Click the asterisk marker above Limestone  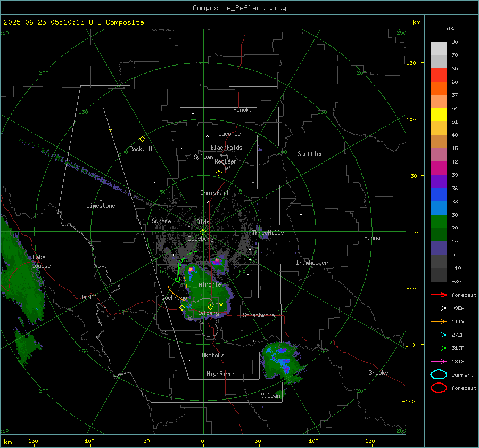[x=101, y=201]
